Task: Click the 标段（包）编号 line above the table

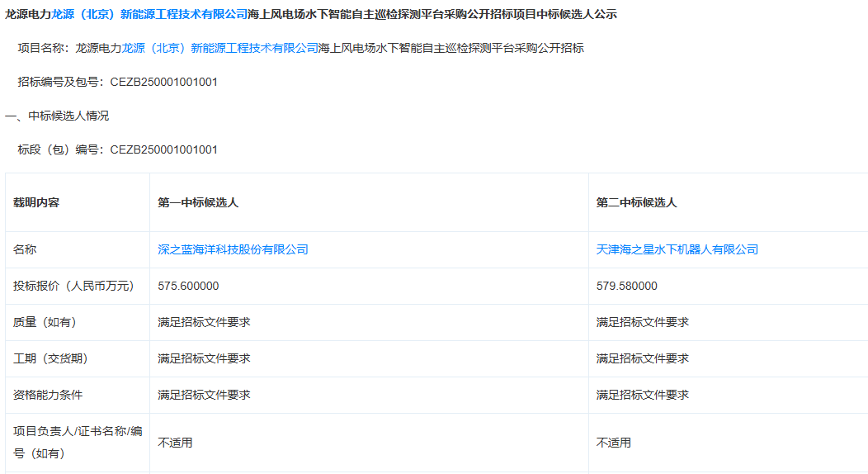Action: [x=117, y=149]
